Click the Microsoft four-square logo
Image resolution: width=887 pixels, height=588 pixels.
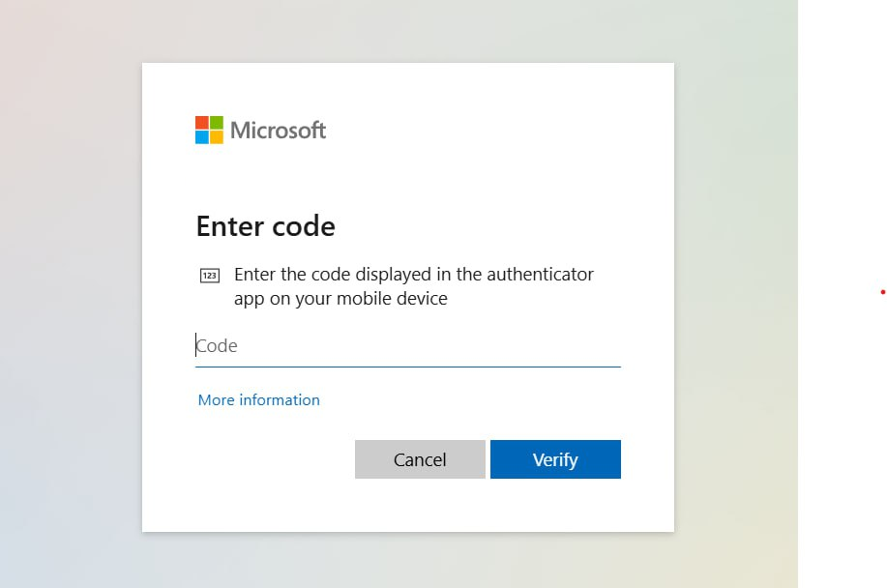(209, 130)
